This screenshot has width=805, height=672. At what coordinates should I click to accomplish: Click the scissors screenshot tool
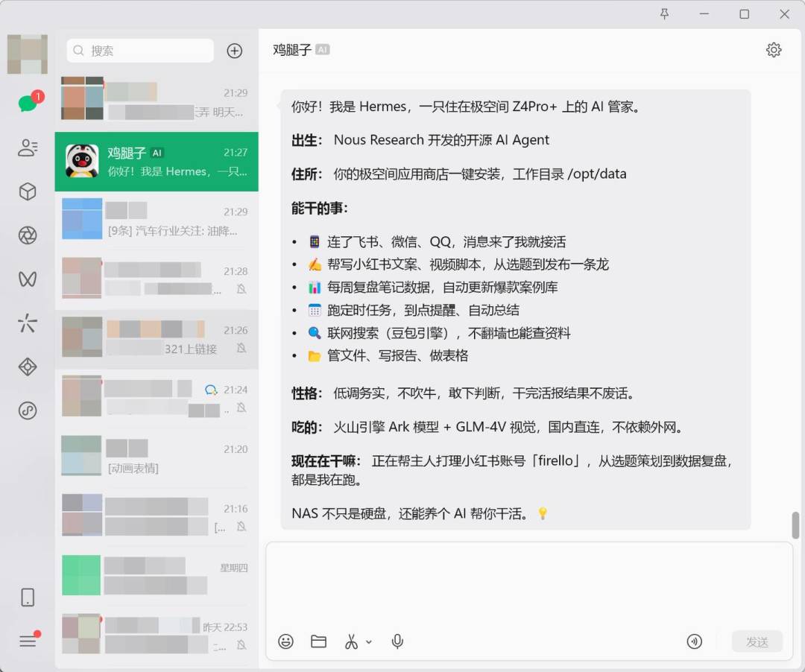tap(352, 641)
